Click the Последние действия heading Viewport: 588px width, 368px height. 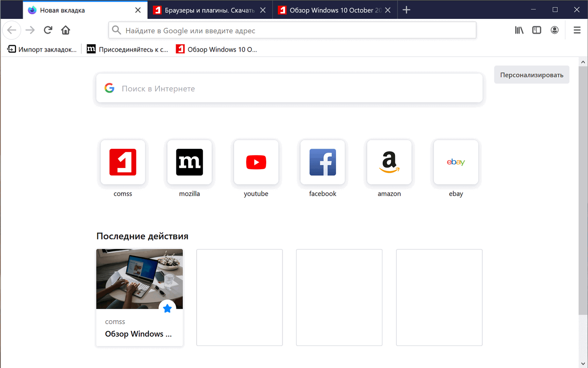142,236
